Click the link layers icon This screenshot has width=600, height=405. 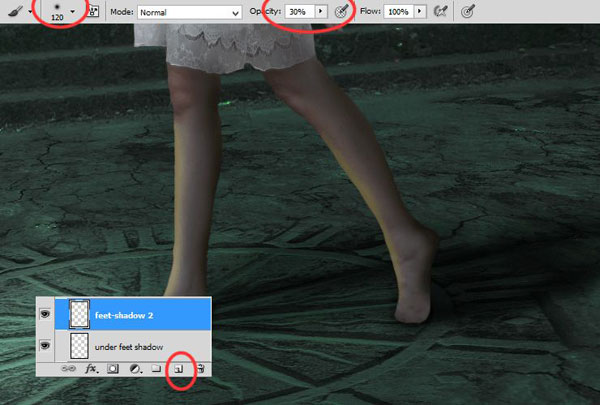click(68, 369)
